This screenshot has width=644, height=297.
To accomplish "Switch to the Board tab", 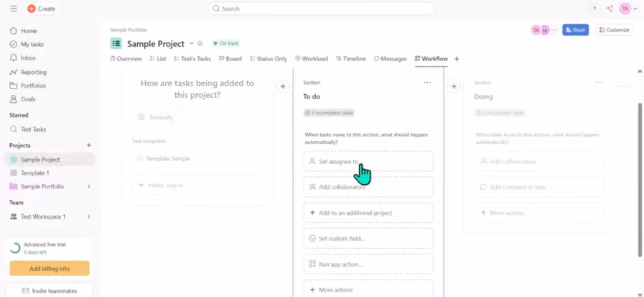I will pyautogui.click(x=230, y=59).
